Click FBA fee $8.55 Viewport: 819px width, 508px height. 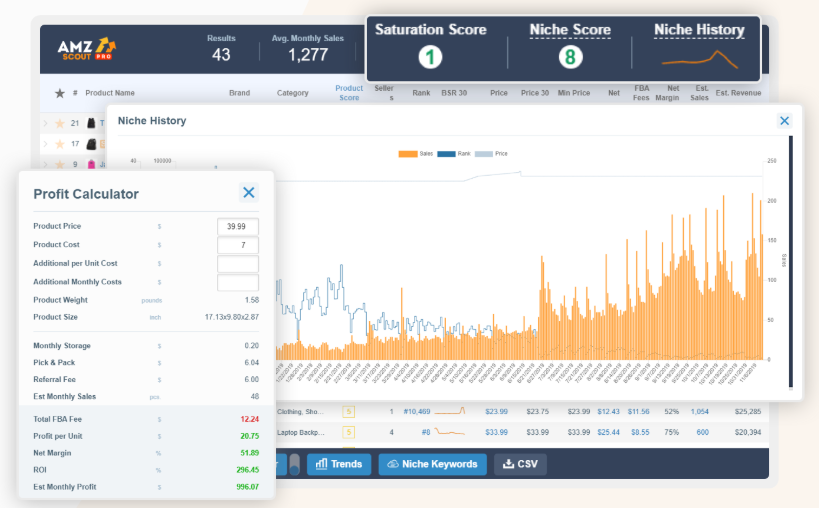pos(640,432)
